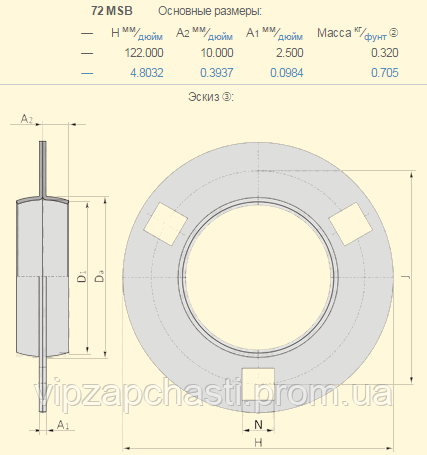Click the 10.000 A2 value
The height and width of the screenshot is (455, 427).
tap(217, 53)
